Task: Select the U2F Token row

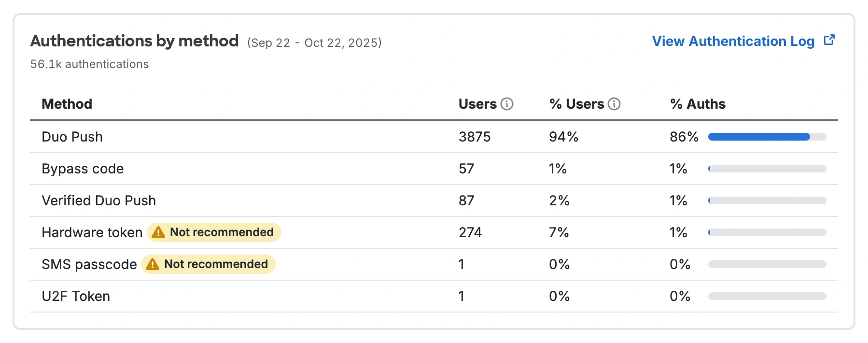Action: point(76,296)
